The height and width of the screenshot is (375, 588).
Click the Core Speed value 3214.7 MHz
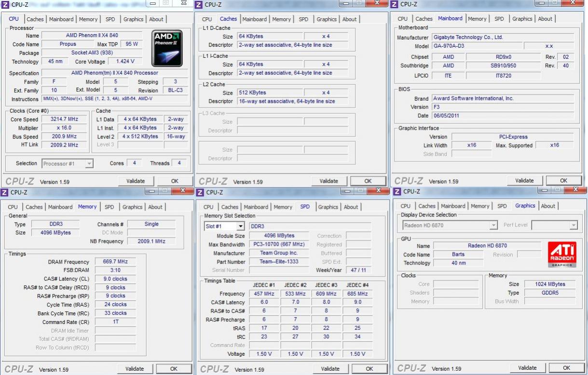(64, 119)
